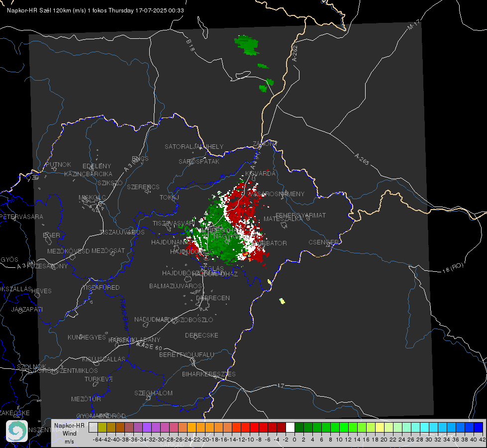Click the M-17 road label

click(x=413, y=25)
